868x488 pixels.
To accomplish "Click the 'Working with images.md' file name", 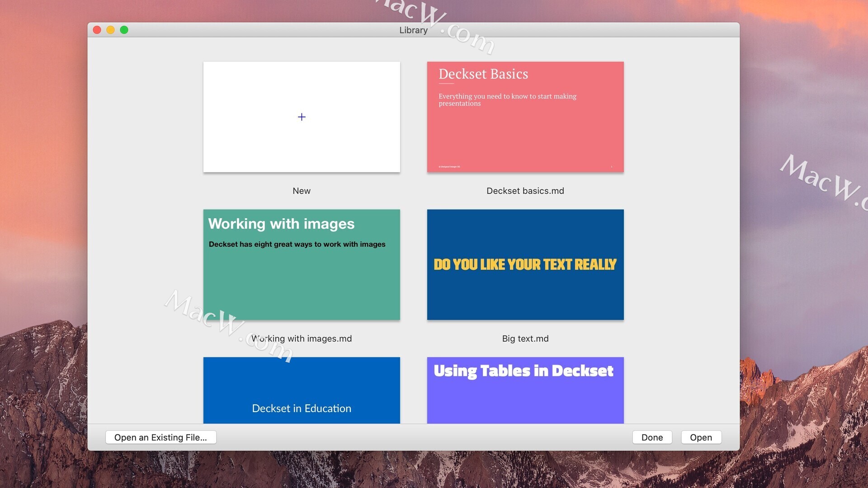I will point(302,338).
